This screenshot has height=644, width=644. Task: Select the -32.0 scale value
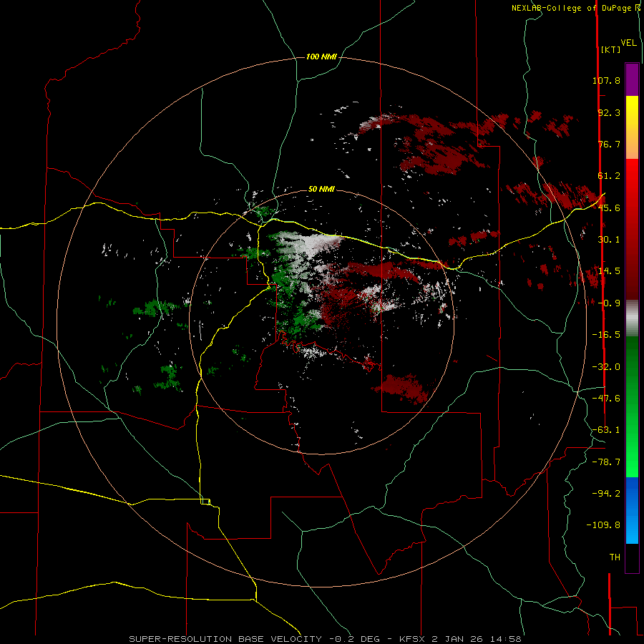tap(606, 367)
